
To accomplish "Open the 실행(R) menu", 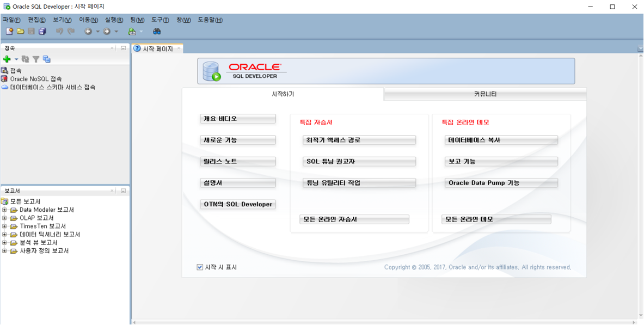I will pos(114,20).
